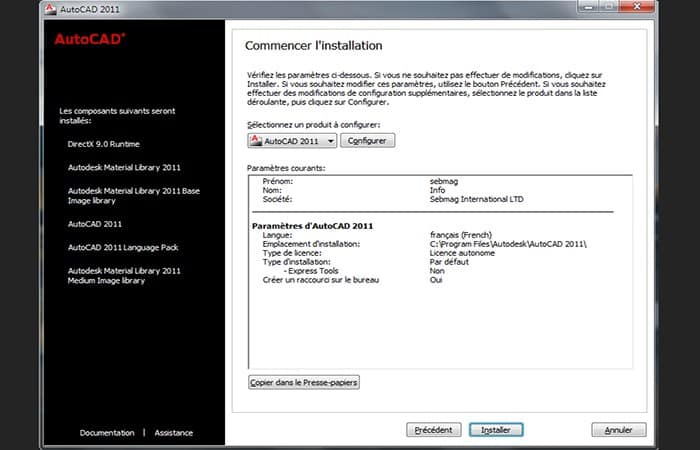Click Créer un raccourci sur le bureau row
The image size is (700, 450).
coord(352,280)
